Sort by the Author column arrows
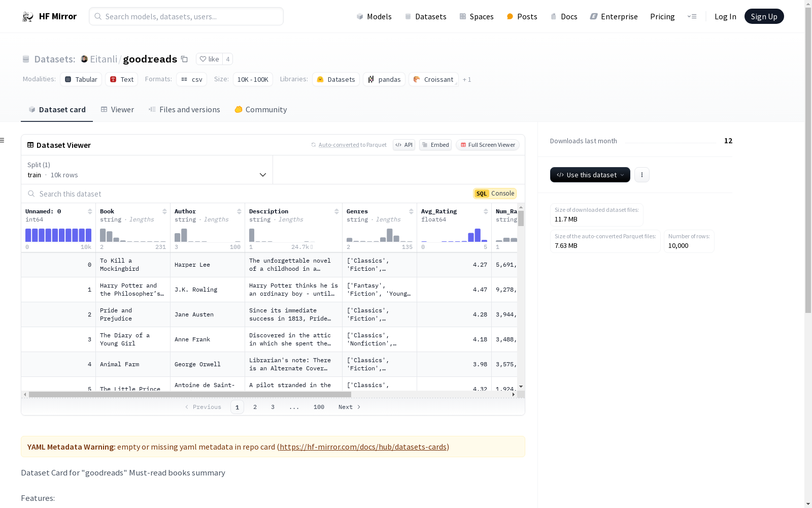Screen dimensions: 812x508 pos(239,211)
